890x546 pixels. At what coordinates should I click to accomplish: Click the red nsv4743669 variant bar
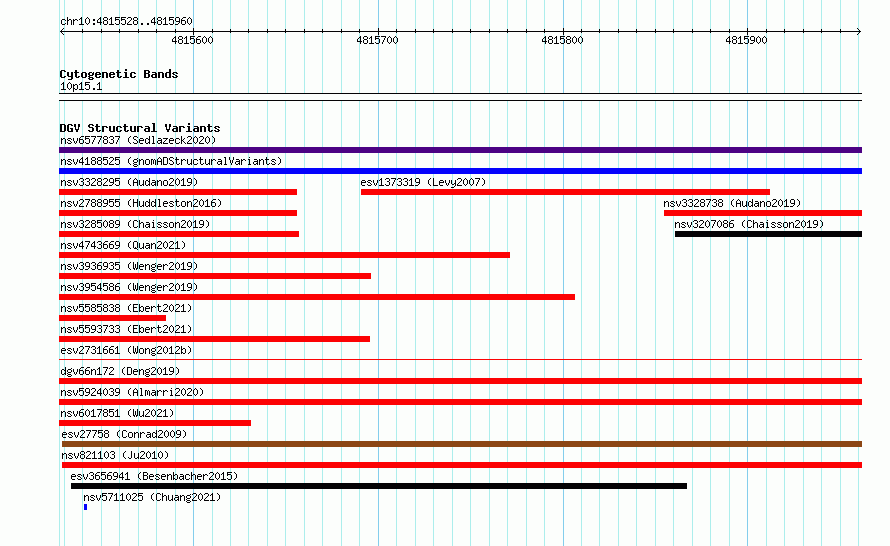pyautogui.click(x=284, y=255)
